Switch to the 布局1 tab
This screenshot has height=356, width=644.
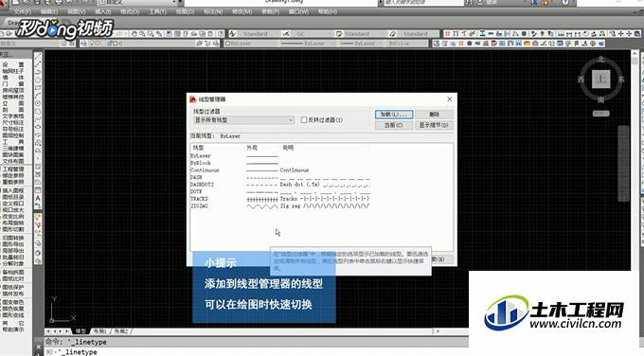click(99, 331)
